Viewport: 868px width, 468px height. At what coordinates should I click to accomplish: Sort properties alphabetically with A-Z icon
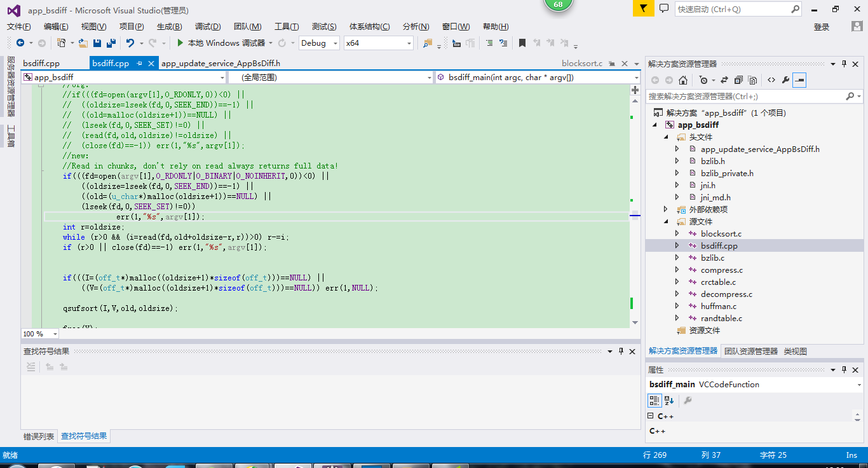click(669, 401)
